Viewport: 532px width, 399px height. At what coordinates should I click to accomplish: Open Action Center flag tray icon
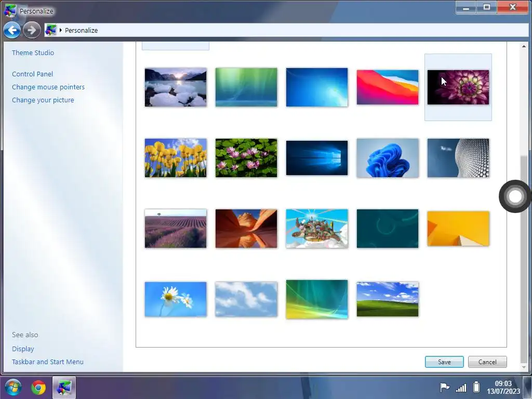coord(445,387)
